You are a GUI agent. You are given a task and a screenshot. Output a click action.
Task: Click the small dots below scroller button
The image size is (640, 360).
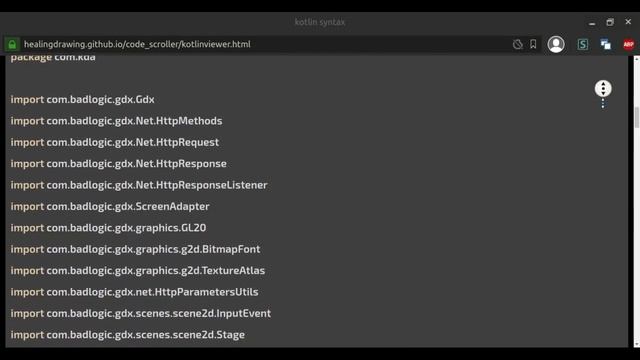603,104
